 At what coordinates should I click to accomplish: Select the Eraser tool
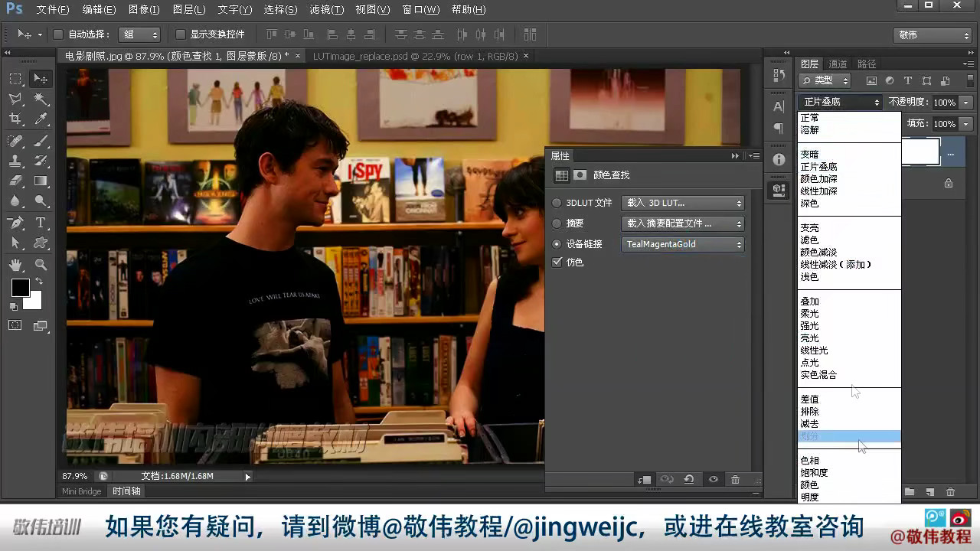click(15, 181)
